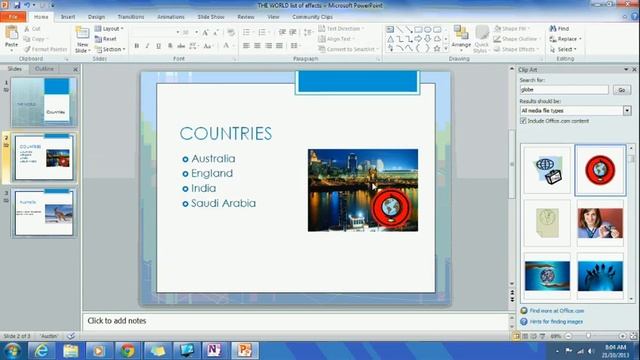Switch to the Outline pane tab
The image size is (640, 360).
44,69
